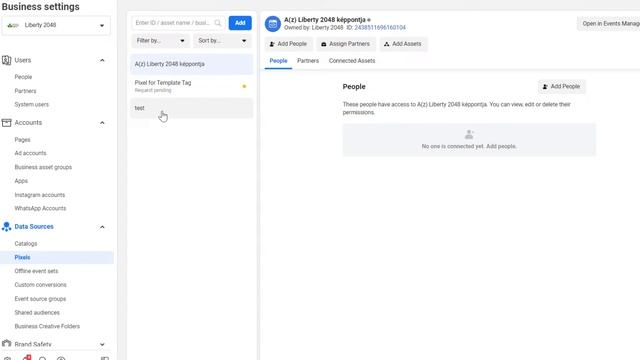
Task: Click the empty-state person icon
Action: [469, 134]
